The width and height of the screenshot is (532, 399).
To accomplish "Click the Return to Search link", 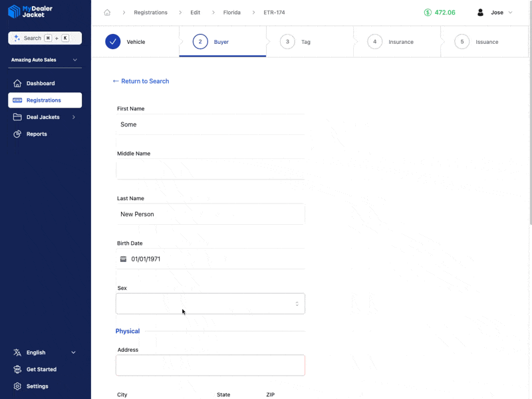I will [141, 81].
